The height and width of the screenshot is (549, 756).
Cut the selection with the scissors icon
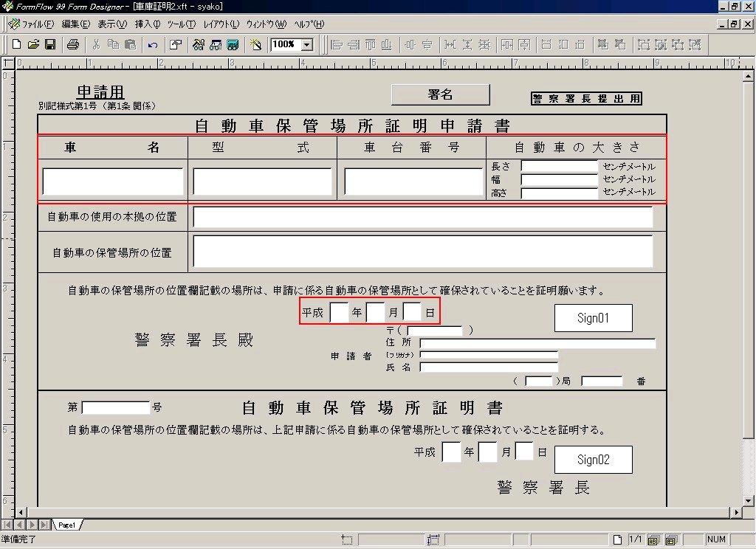pos(96,45)
